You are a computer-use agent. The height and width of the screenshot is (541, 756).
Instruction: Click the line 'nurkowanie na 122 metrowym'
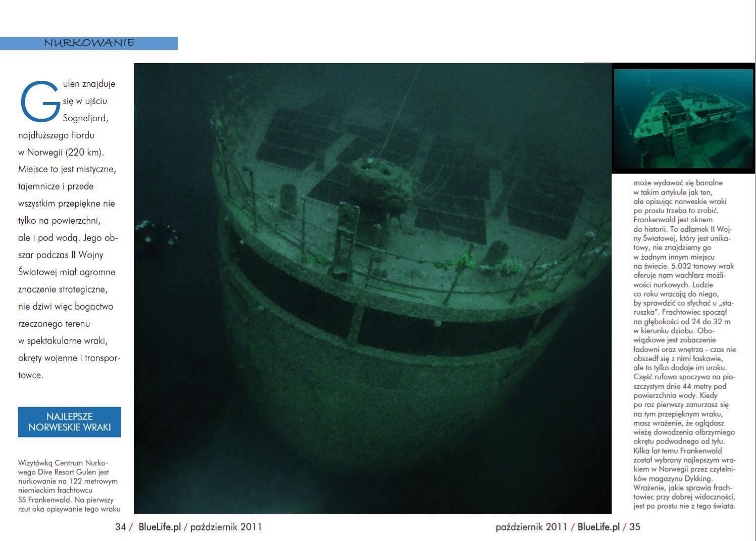(x=68, y=481)
